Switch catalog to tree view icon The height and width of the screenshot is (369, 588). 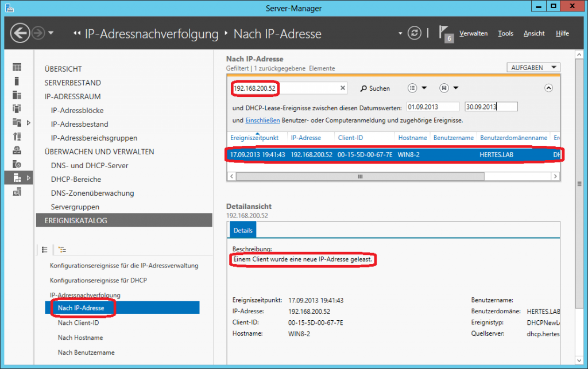63,250
